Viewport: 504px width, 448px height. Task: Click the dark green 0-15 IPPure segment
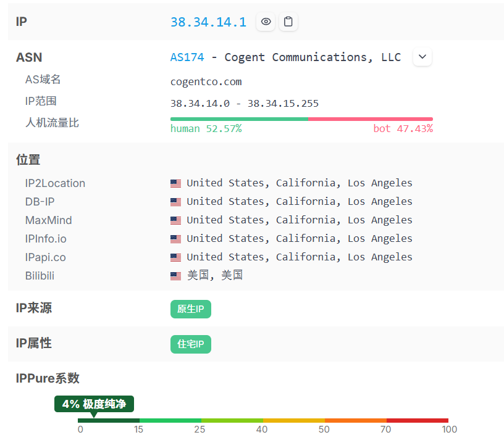109,420
